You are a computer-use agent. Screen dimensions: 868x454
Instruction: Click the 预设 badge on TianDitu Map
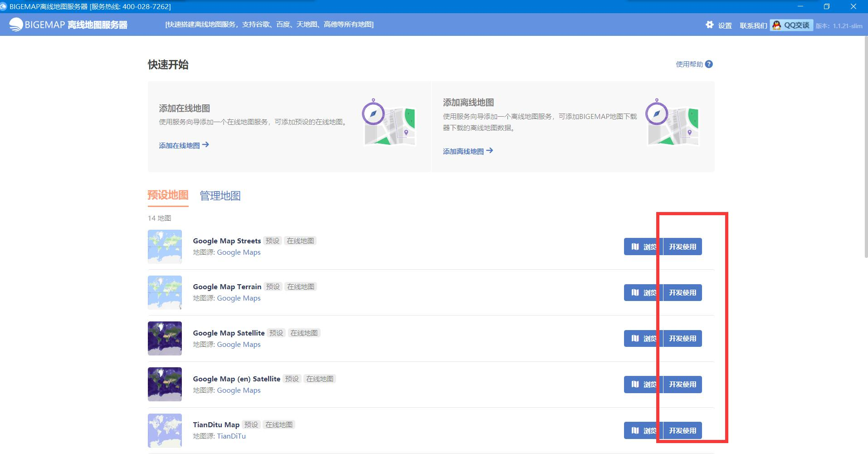[251, 424]
